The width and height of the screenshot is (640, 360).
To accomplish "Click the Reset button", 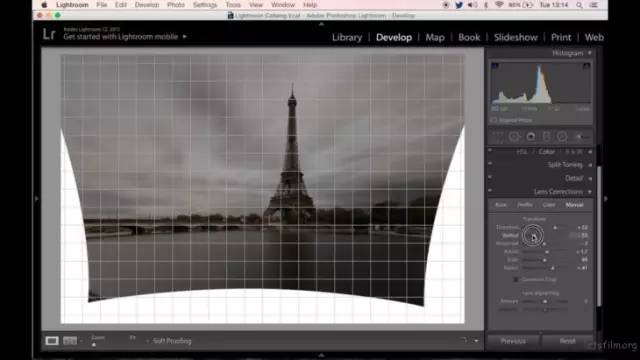I will point(567,340).
